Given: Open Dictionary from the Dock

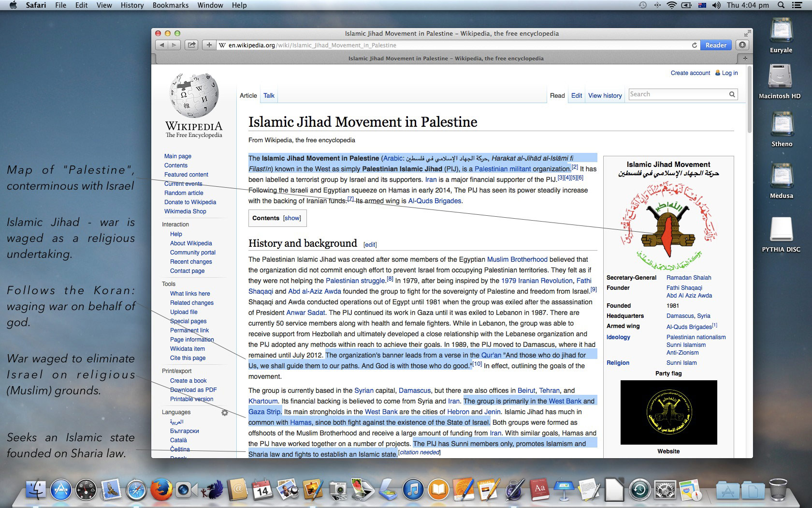Looking at the screenshot, I should coord(539,490).
